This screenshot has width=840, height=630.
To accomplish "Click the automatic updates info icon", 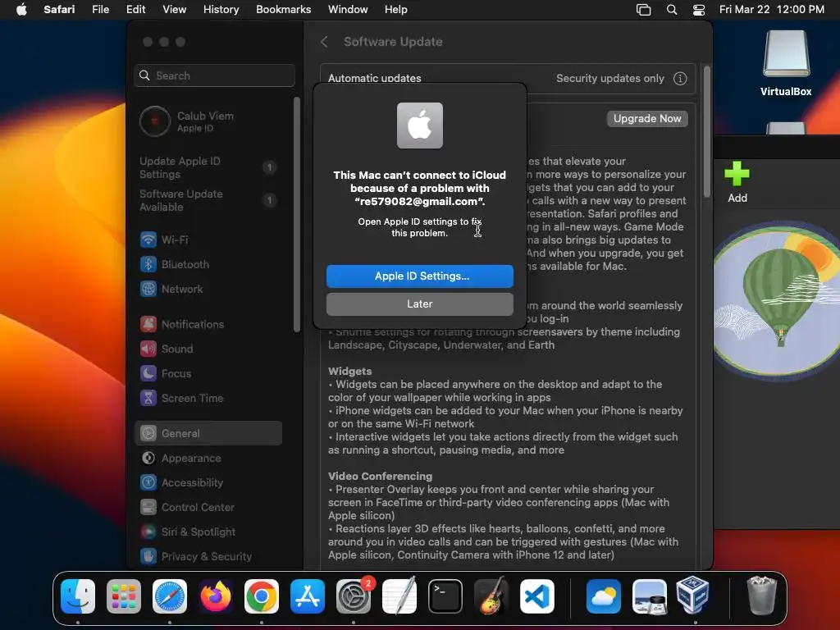I will (680, 79).
